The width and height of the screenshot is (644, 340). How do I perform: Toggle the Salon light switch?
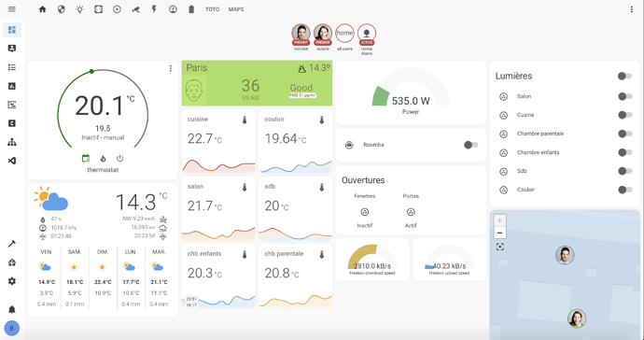624,96
